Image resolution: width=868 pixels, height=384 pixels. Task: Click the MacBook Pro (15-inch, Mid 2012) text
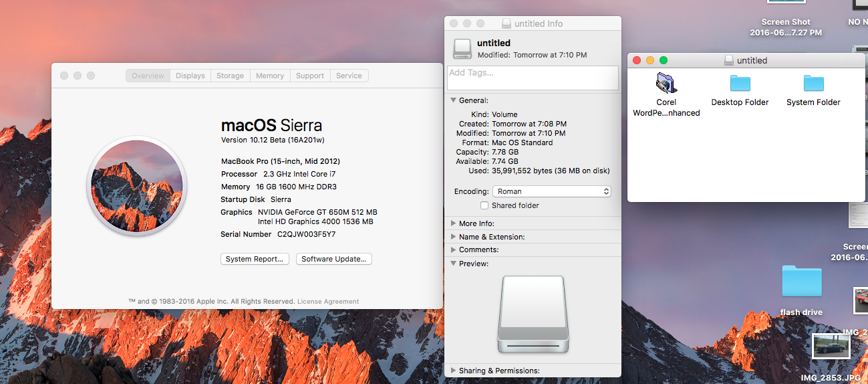pos(281,161)
